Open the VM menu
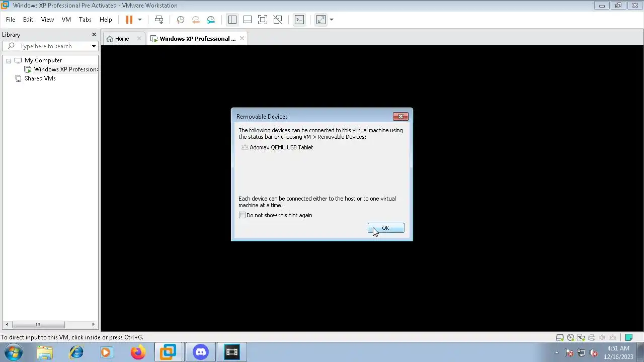This screenshot has height=362, width=644. click(66, 20)
